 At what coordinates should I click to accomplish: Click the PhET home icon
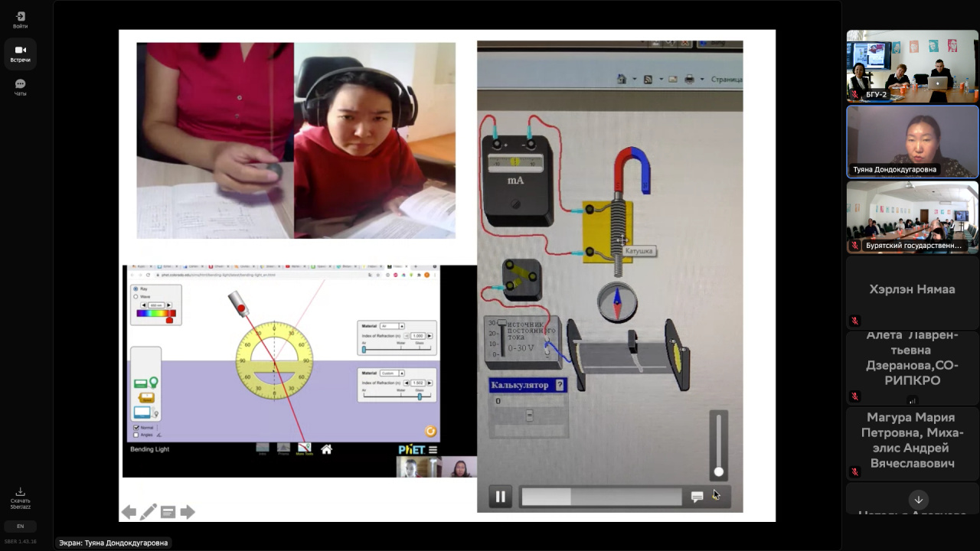[x=326, y=449]
